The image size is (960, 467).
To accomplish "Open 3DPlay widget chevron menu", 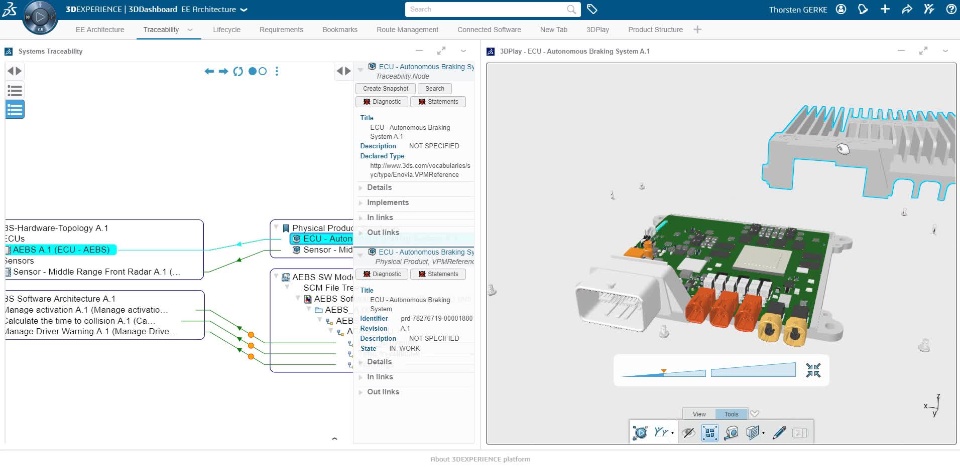I will tap(945, 51).
